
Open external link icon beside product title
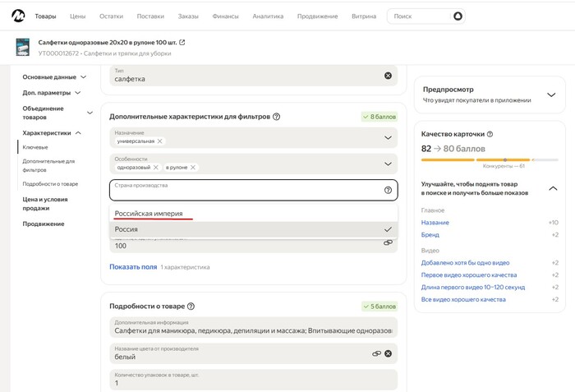182,43
